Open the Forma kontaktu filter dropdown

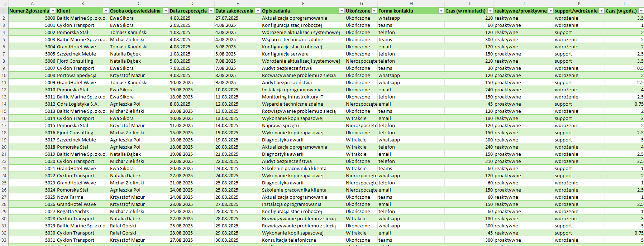click(x=441, y=11)
